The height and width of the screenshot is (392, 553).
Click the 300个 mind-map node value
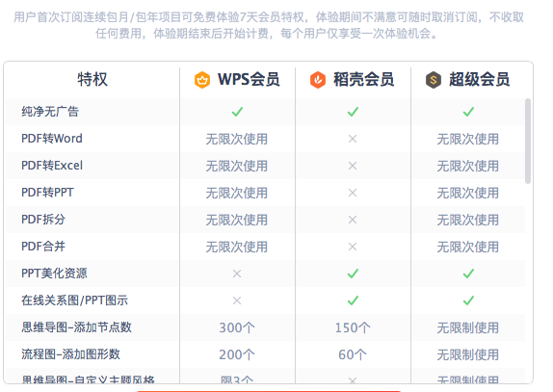coord(237,327)
